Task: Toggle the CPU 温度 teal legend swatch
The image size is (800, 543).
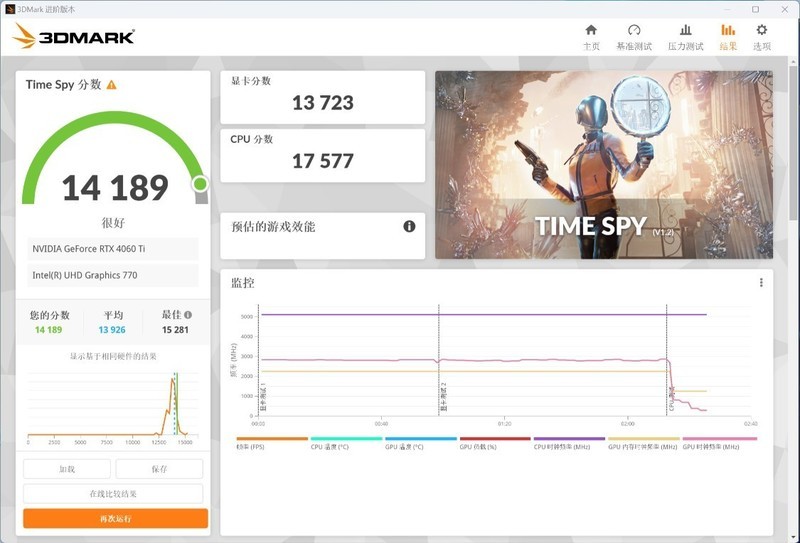Action: [x=346, y=438]
